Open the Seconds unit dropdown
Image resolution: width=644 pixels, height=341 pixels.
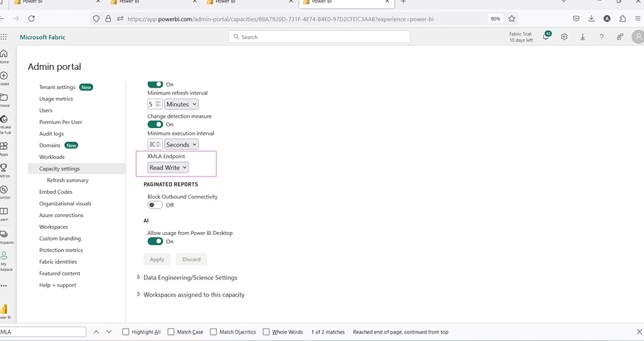[182, 144]
